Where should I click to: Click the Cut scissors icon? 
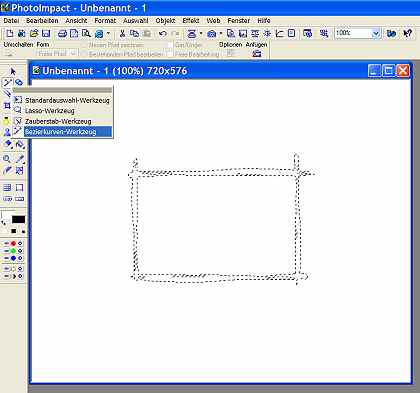coord(122,33)
